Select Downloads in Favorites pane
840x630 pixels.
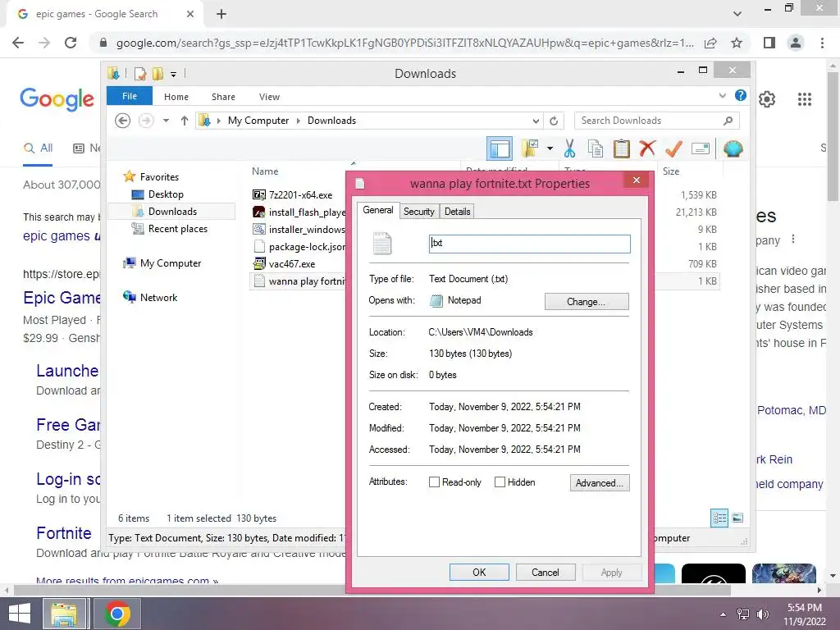tap(172, 211)
